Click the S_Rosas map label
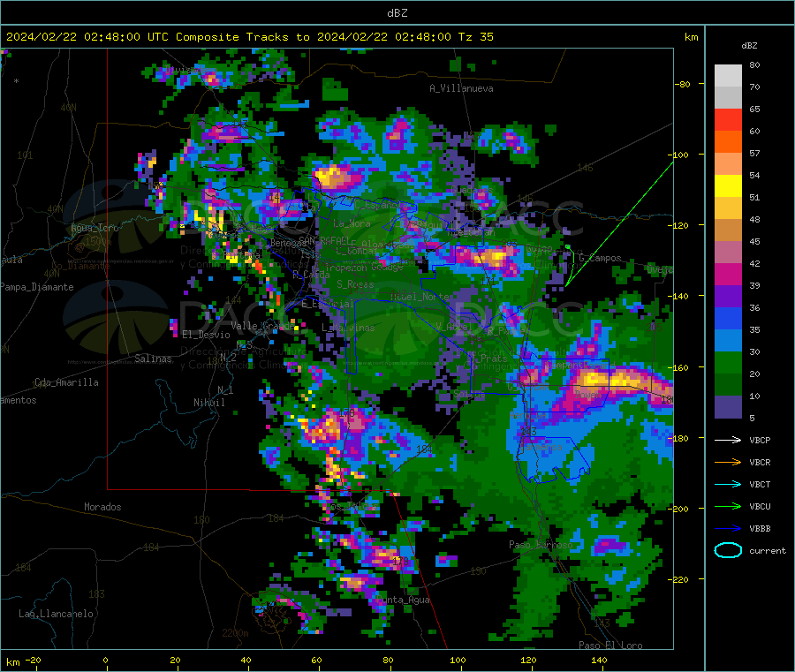 [x=355, y=284]
